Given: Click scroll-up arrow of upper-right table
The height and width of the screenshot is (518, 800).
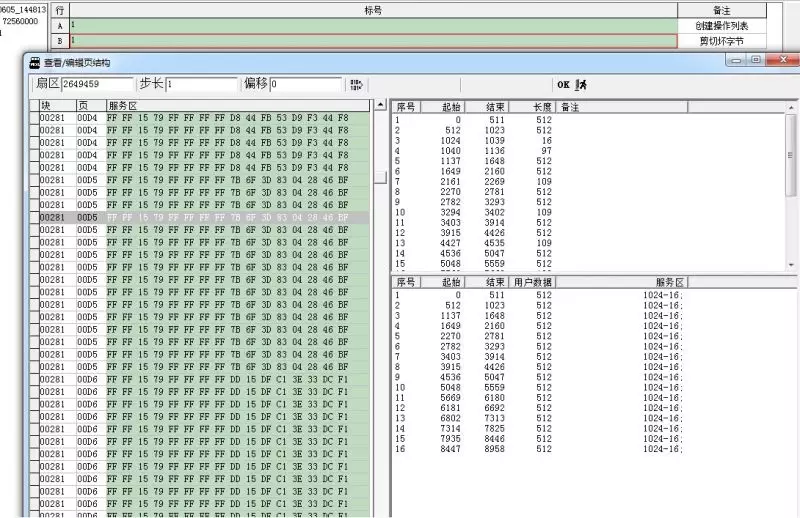Looking at the screenshot, I should coord(792,106).
